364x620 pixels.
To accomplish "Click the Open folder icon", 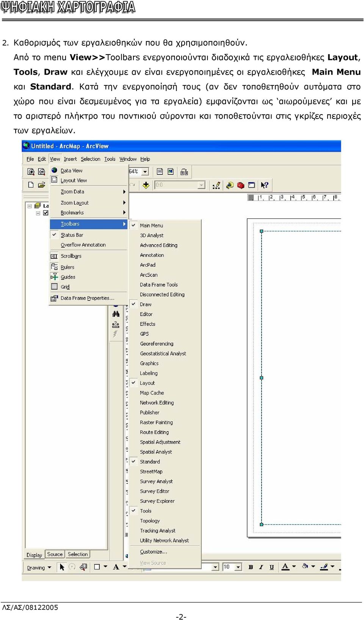I will [41, 185].
